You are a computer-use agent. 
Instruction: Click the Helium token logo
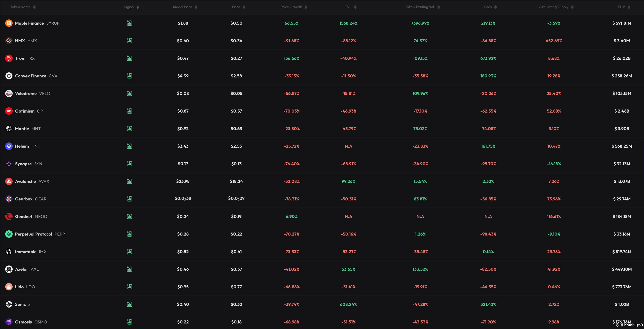9,146
